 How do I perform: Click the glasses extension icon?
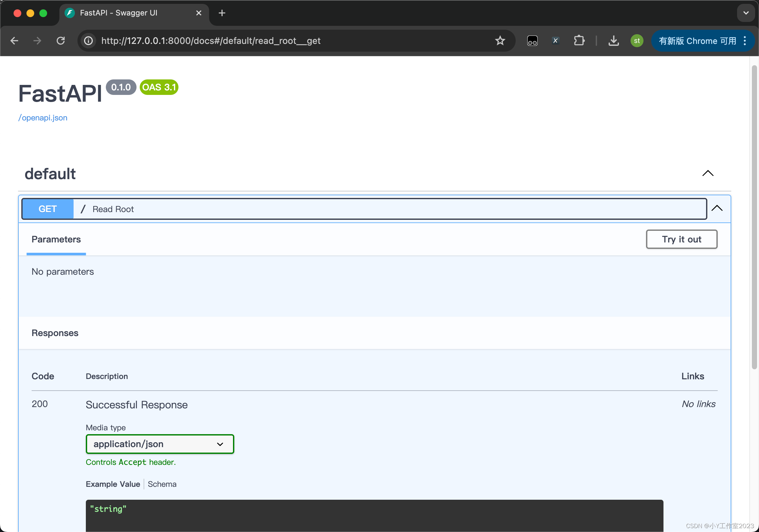(532, 41)
